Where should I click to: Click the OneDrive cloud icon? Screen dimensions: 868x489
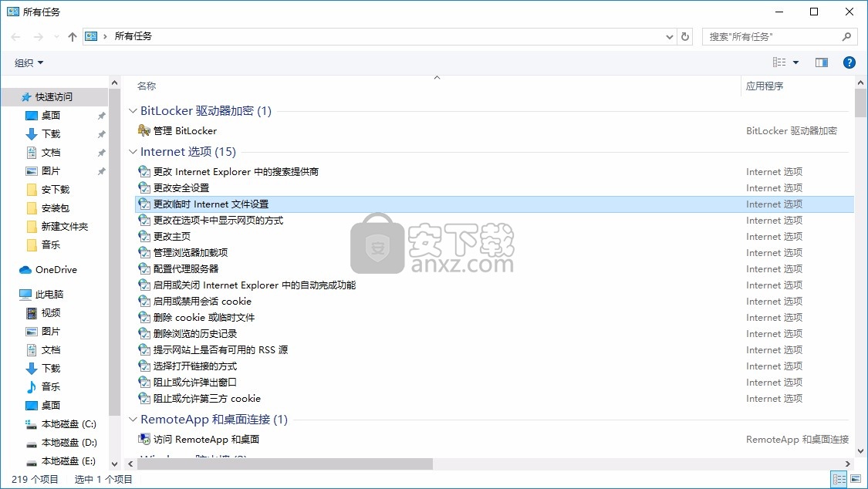(25, 270)
